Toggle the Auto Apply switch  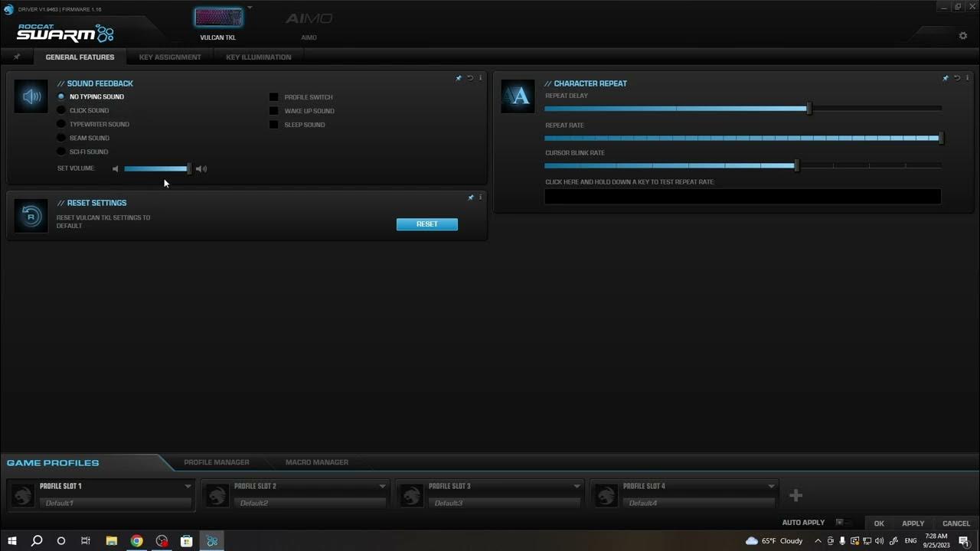click(x=842, y=523)
